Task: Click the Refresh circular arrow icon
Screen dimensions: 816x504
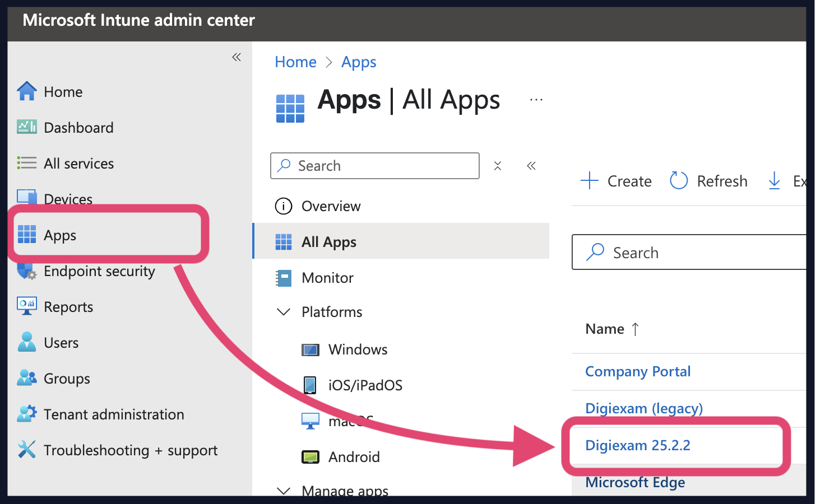Action: pyautogui.click(x=679, y=180)
